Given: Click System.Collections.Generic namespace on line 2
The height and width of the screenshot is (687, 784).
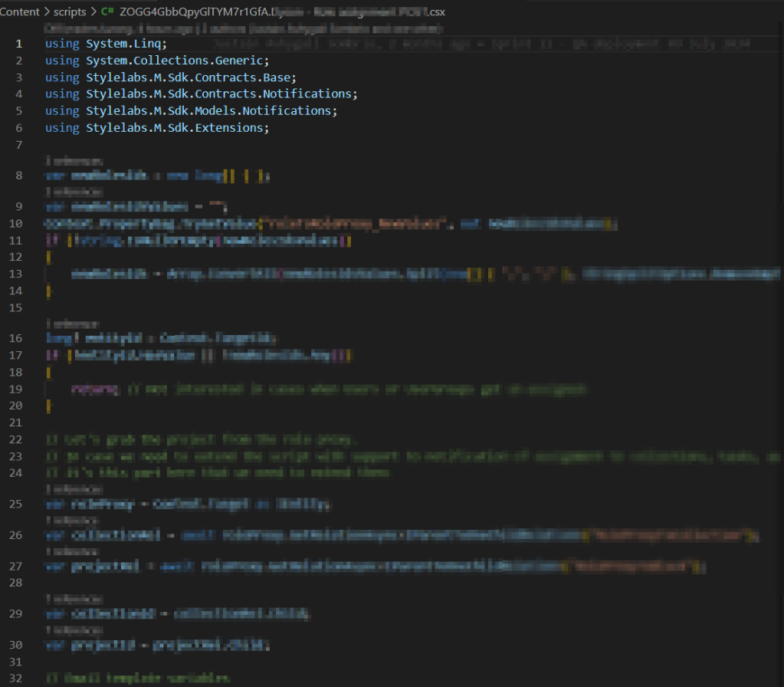Looking at the screenshot, I should 176,61.
